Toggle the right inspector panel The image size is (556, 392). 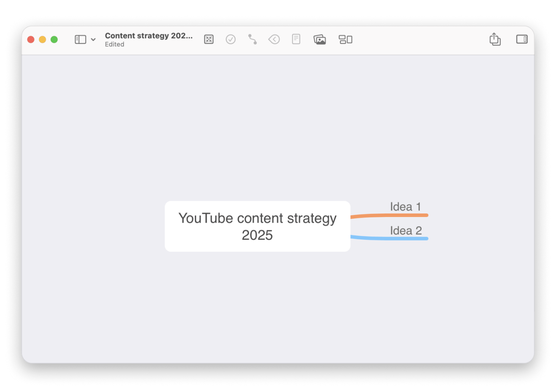pyautogui.click(x=522, y=39)
